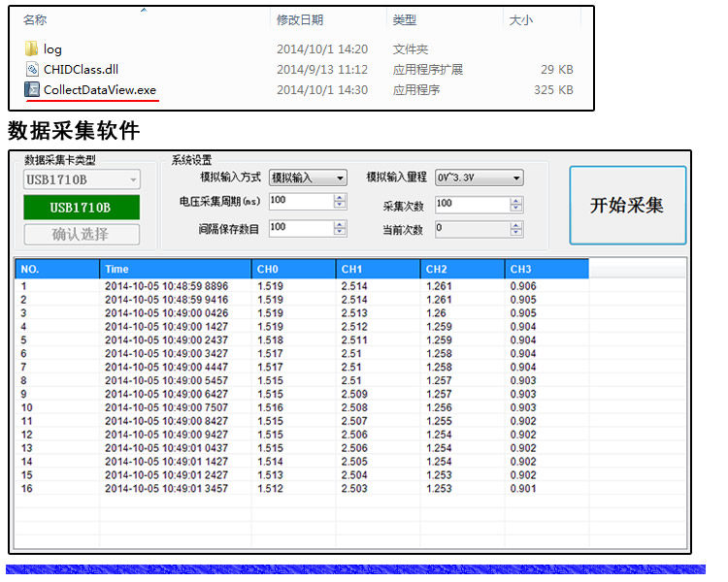Click the NO. column header
Image resolution: width=728 pixels, height=582 pixels.
click(x=57, y=270)
